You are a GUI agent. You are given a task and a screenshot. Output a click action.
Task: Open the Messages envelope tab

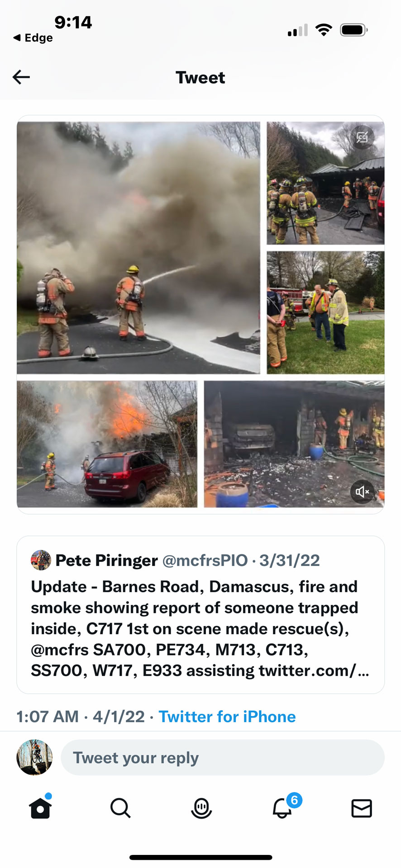pyautogui.click(x=362, y=808)
